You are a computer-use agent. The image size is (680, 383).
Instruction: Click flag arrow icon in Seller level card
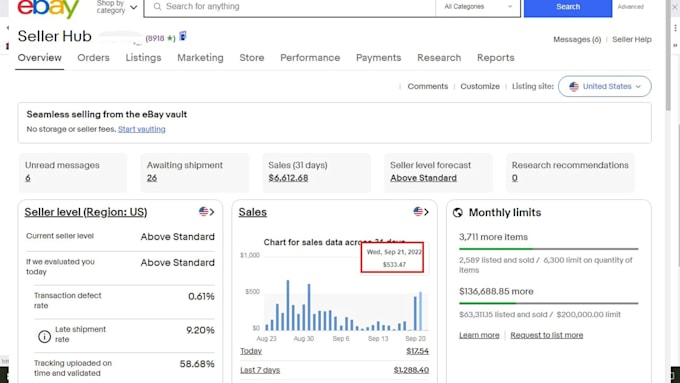206,212
